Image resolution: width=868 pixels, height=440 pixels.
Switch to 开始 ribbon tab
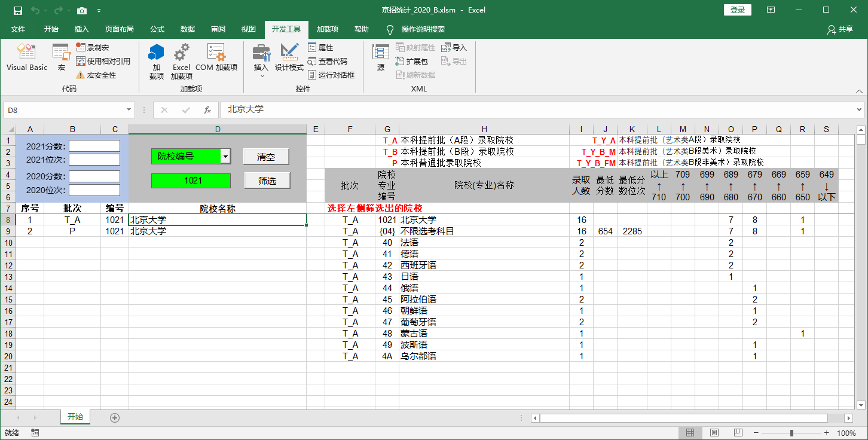(51, 29)
